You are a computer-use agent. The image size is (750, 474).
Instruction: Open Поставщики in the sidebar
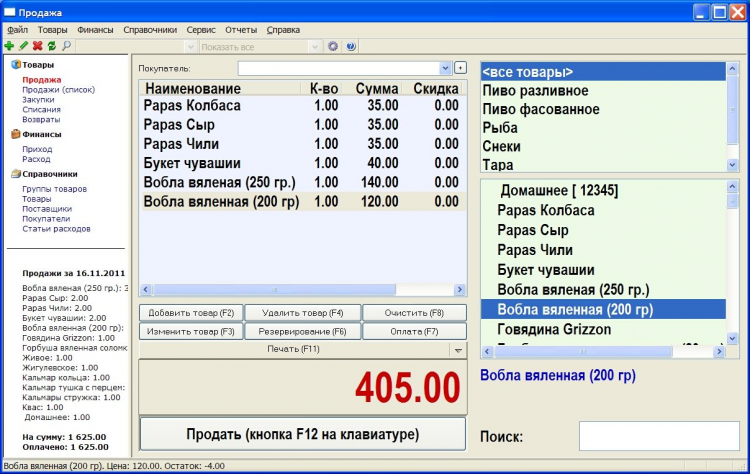pos(47,209)
